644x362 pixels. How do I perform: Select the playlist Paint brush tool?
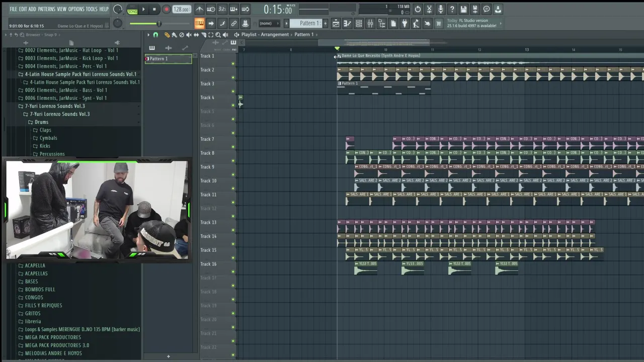click(x=174, y=35)
